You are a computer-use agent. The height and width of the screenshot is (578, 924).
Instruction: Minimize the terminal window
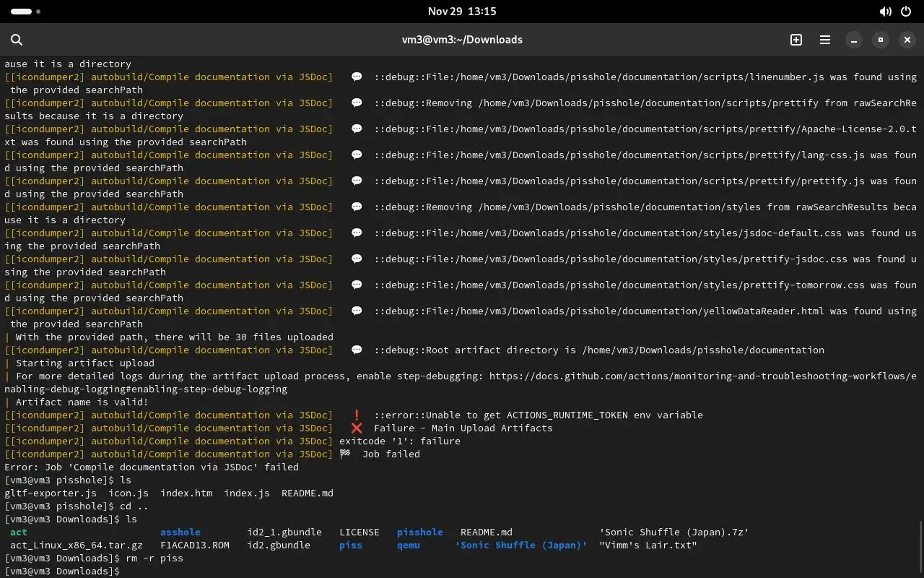(x=854, y=40)
